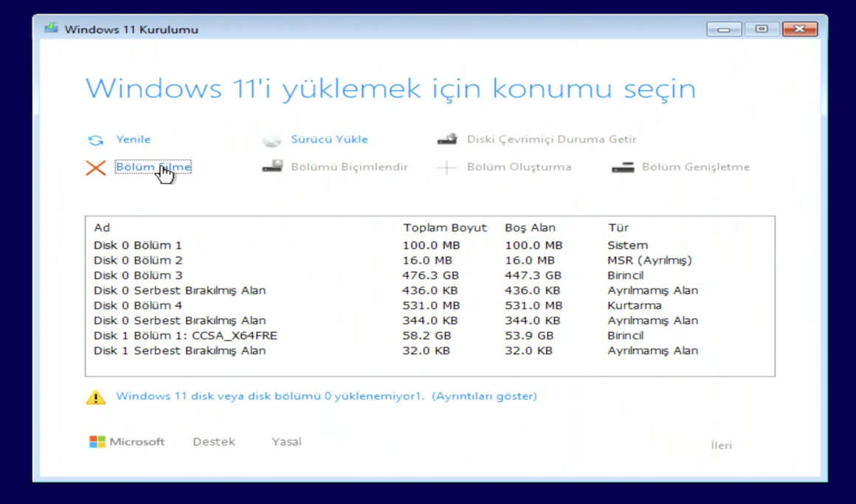This screenshot has width=856, height=504.
Task: Click the red X delete partition icon
Action: 95,168
